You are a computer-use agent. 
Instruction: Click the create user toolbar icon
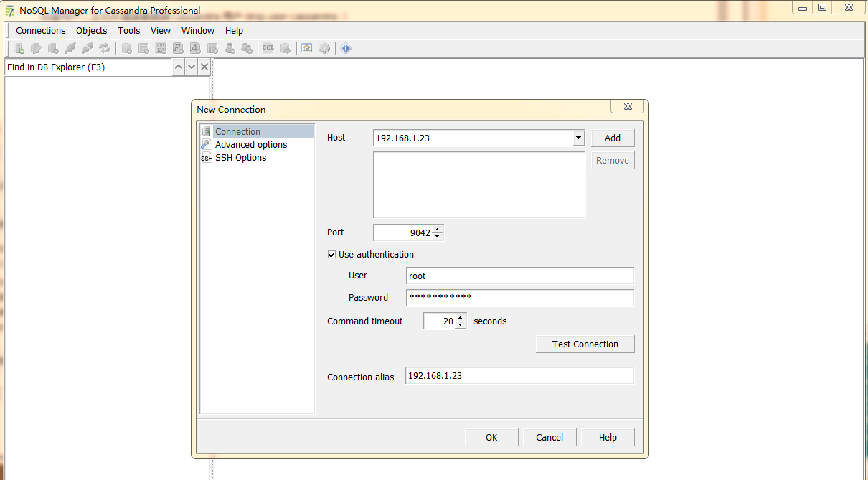tap(230, 49)
